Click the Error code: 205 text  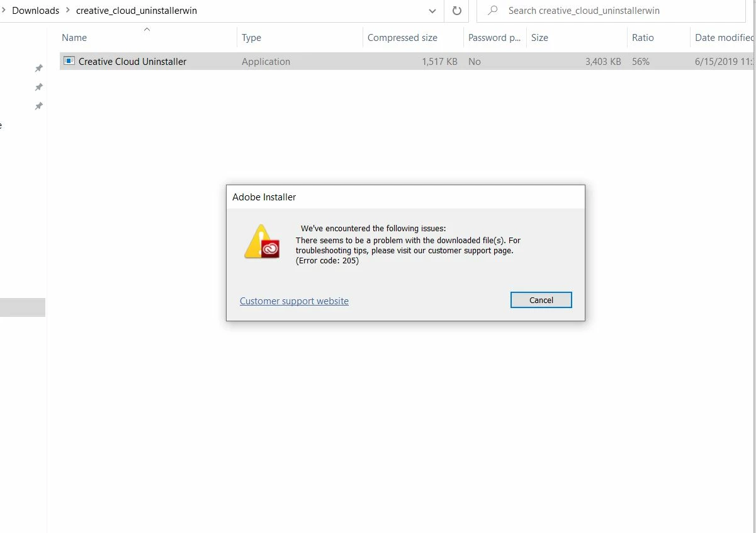click(x=327, y=260)
